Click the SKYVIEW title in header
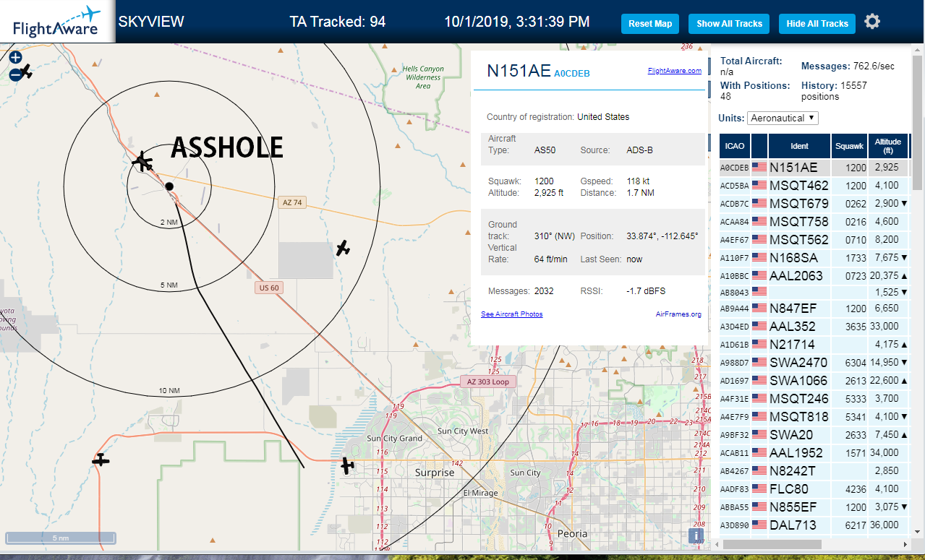The width and height of the screenshot is (925, 560). pos(151,22)
